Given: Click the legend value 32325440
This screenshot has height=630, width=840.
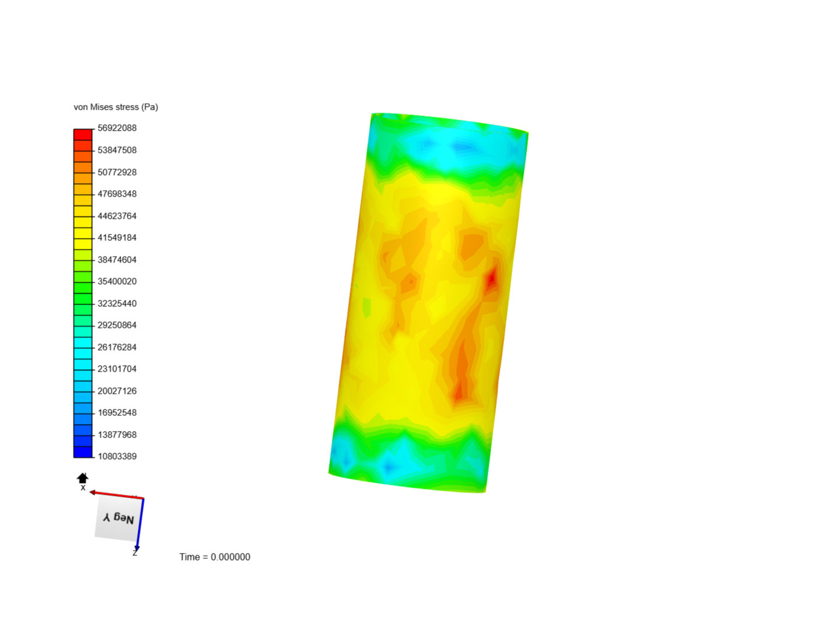Looking at the screenshot, I should click(117, 303).
